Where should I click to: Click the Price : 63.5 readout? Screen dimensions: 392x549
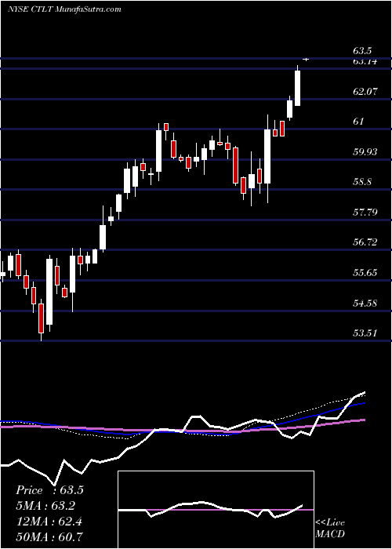tap(49, 490)
